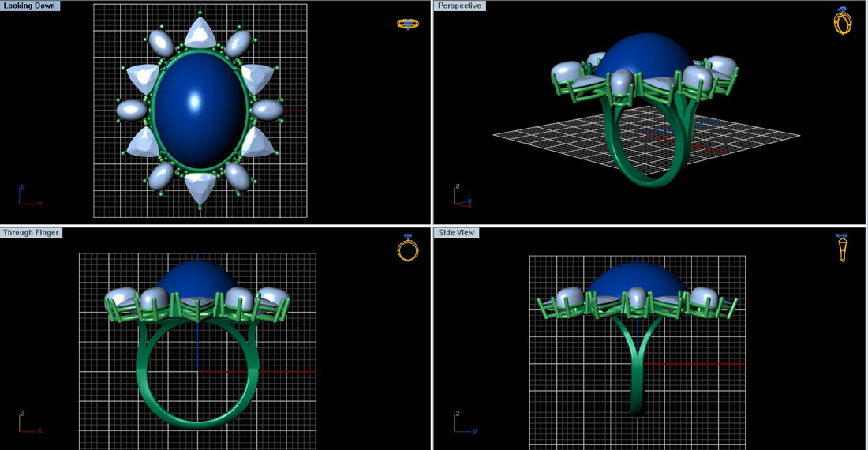The width and height of the screenshot is (868, 450).
Task: Click the axis indicator in Side View viewport
Action: [463, 424]
